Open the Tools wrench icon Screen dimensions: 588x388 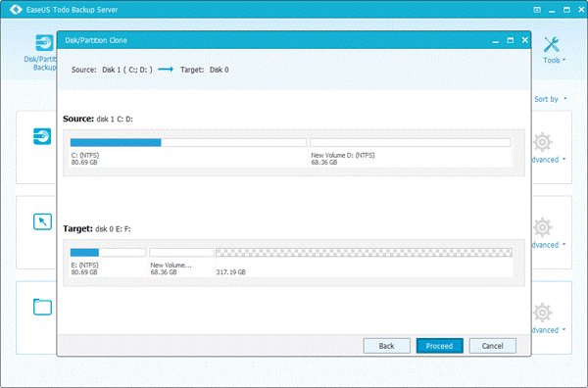(552, 45)
